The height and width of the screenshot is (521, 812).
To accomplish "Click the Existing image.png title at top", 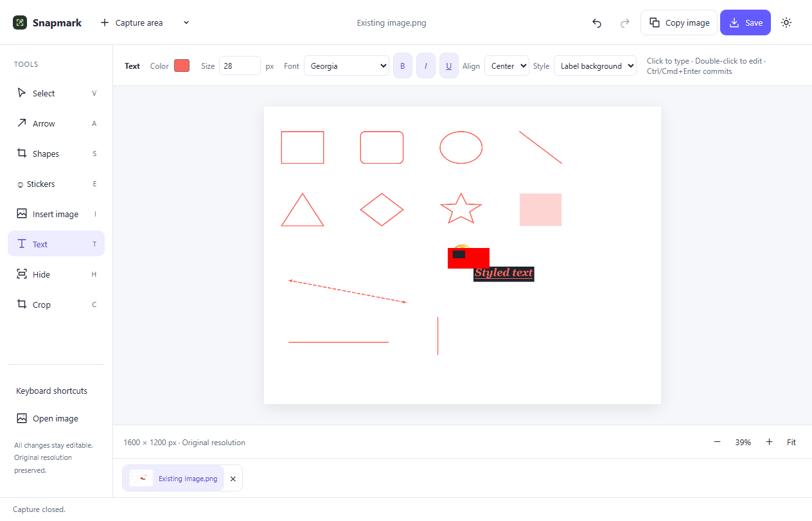I will click(392, 22).
